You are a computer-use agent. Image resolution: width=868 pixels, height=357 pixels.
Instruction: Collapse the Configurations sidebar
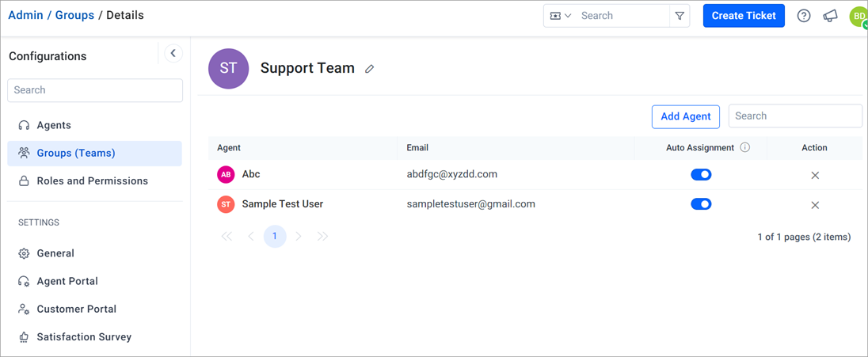pos(173,53)
